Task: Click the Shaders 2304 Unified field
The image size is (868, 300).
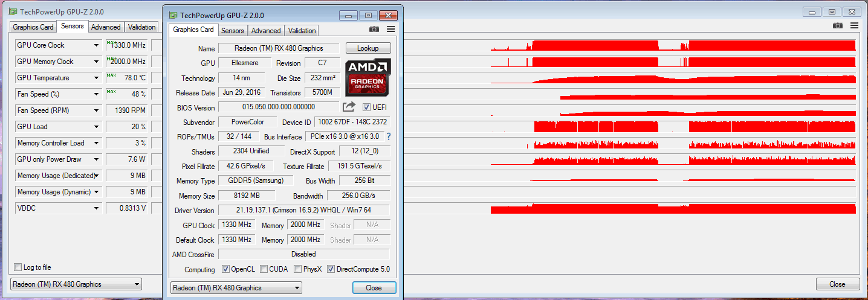Action: (252, 151)
